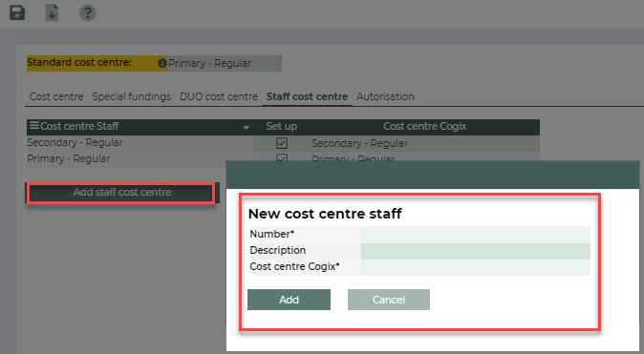
Task: Open hamburger menu in Cost centre Staff header
Action: tap(34, 125)
